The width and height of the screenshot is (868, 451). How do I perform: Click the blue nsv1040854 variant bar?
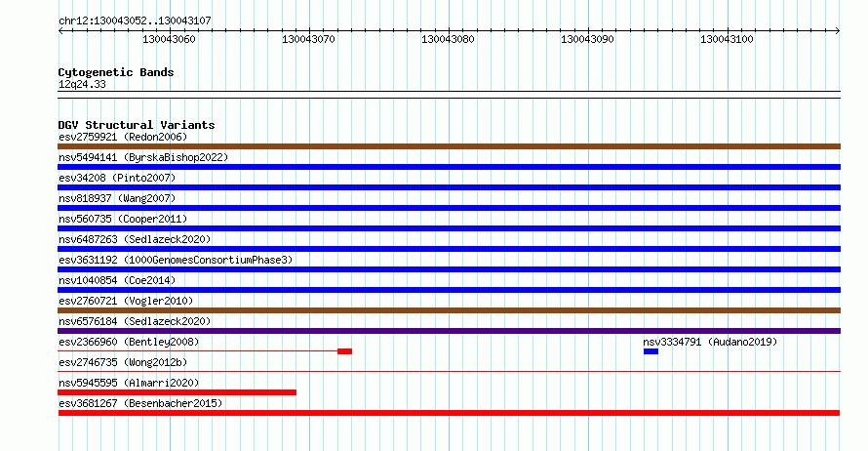point(449,290)
